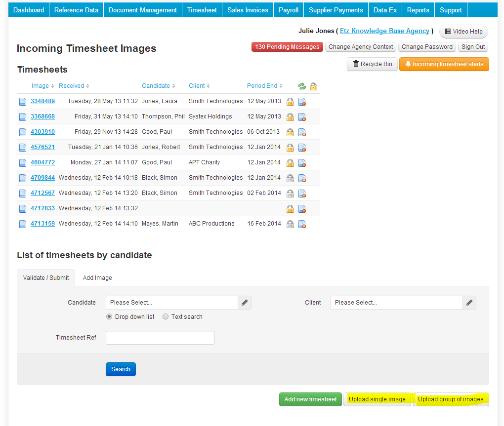This screenshot has width=504, height=426.
Task: Click Upload group of images button
Action: coord(451,399)
